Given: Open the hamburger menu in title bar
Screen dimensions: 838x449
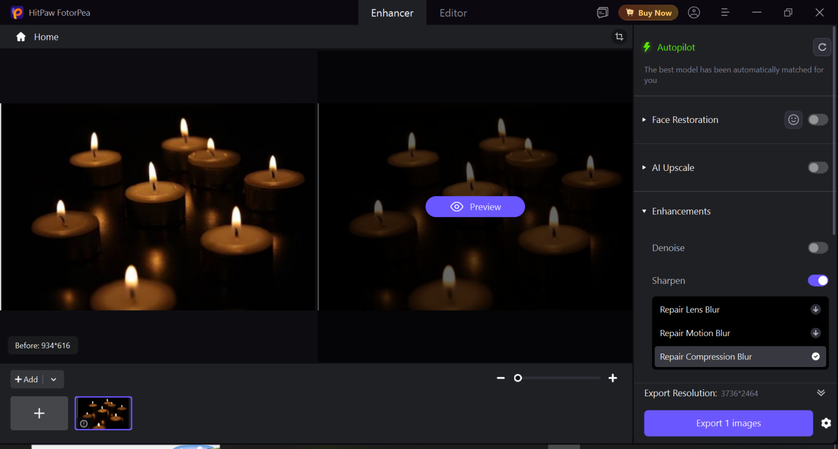Looking at the screenshot, I should pos(725,13).
